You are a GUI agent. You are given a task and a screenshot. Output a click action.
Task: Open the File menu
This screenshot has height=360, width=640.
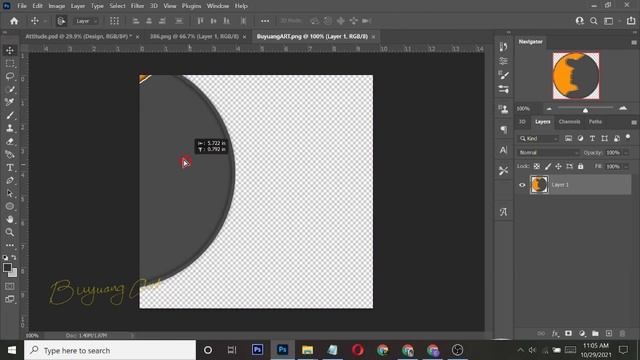[x=22, y=6]
